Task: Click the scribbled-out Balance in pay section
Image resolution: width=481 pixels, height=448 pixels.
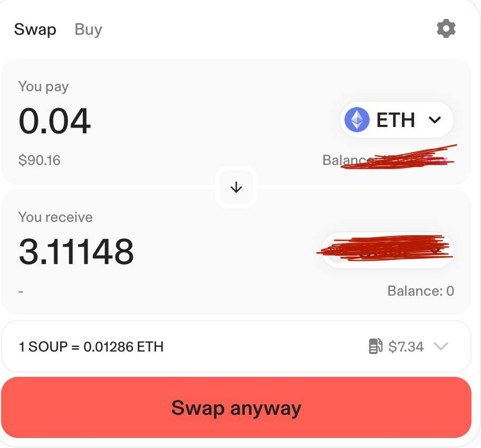Action: coord(388,160)
